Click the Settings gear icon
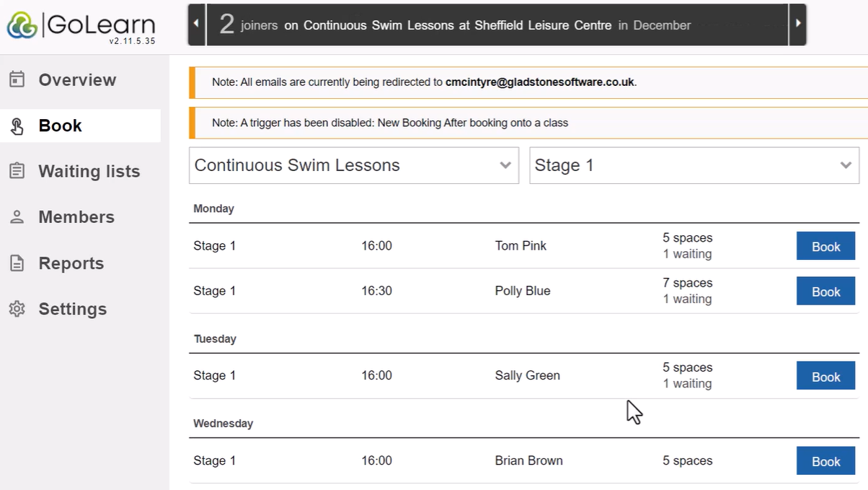The height and width of the screenshot is (490, 868). coord(17,309)
